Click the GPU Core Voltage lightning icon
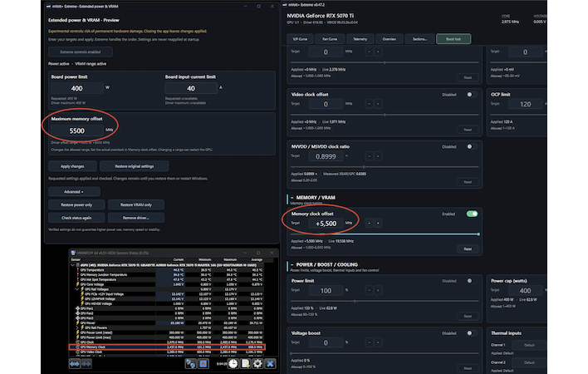588x374 pixels. click(77, 284)
